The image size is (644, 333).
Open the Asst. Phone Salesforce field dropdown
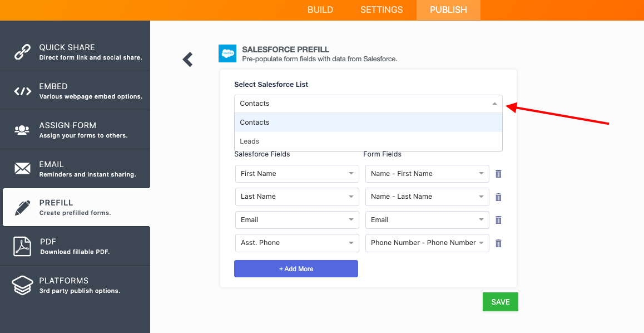(x=351, y=243)
